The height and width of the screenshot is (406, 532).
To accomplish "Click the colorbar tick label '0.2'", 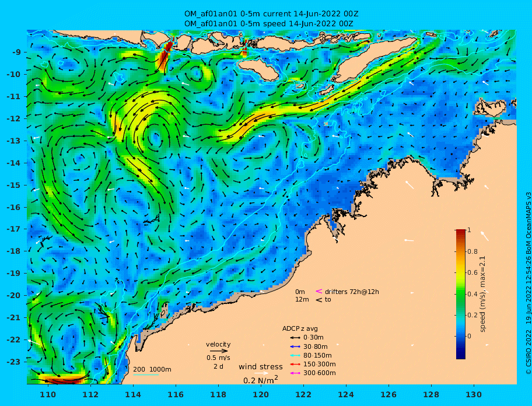I will (473, 315).
